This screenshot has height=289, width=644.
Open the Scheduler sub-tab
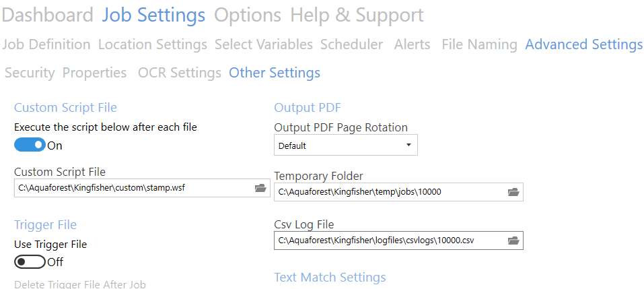(351, 44)
